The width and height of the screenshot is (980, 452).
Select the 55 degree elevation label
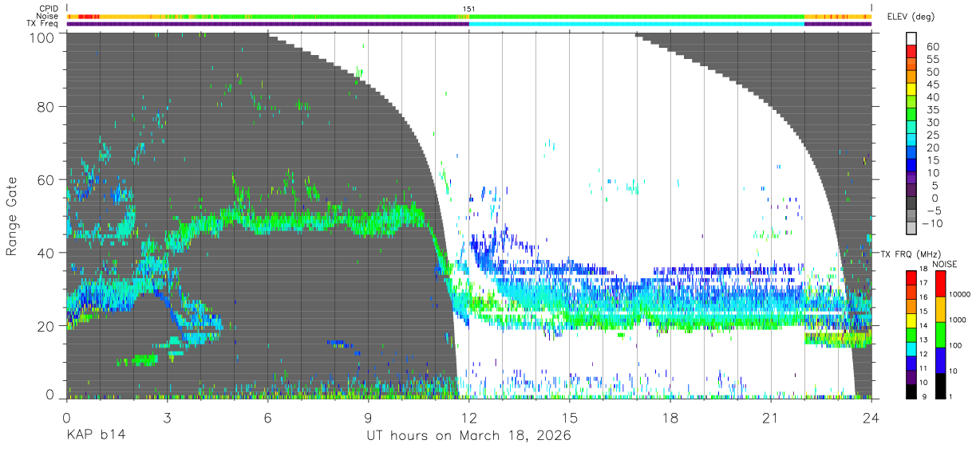(933, 60)
